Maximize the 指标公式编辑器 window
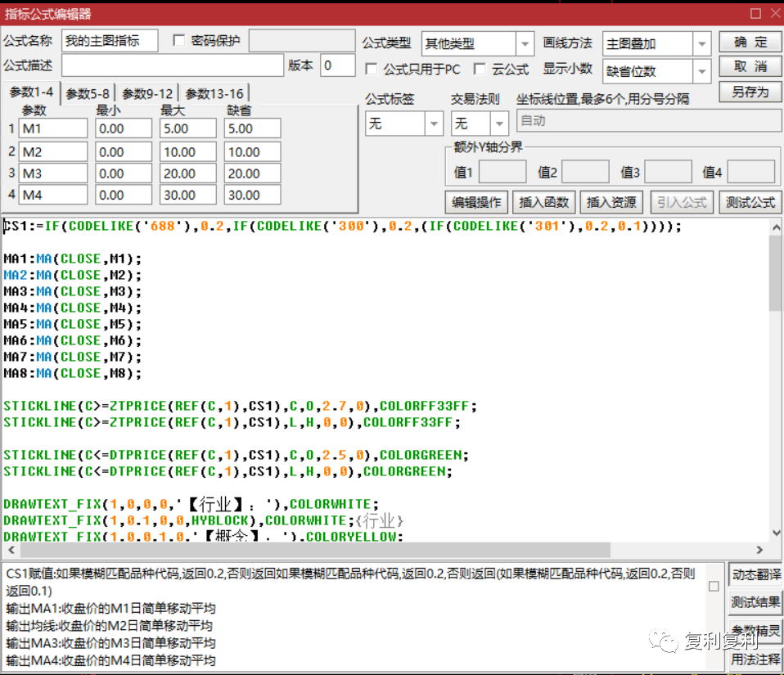784x675 pixels. click(x=755, y=13)
